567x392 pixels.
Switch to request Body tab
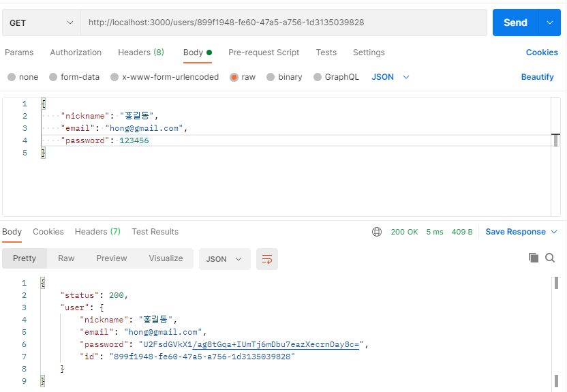tap(198, 52)
